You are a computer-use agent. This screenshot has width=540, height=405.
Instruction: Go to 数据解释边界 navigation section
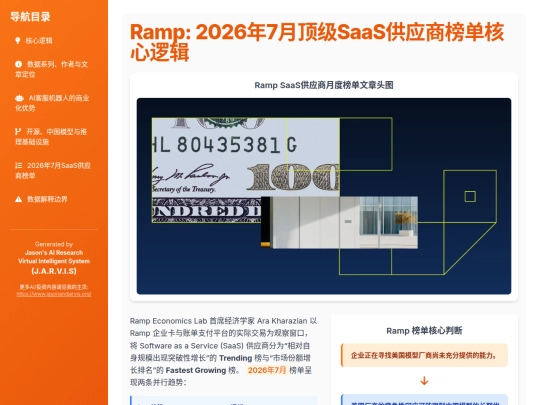click(x=54, y=199)
